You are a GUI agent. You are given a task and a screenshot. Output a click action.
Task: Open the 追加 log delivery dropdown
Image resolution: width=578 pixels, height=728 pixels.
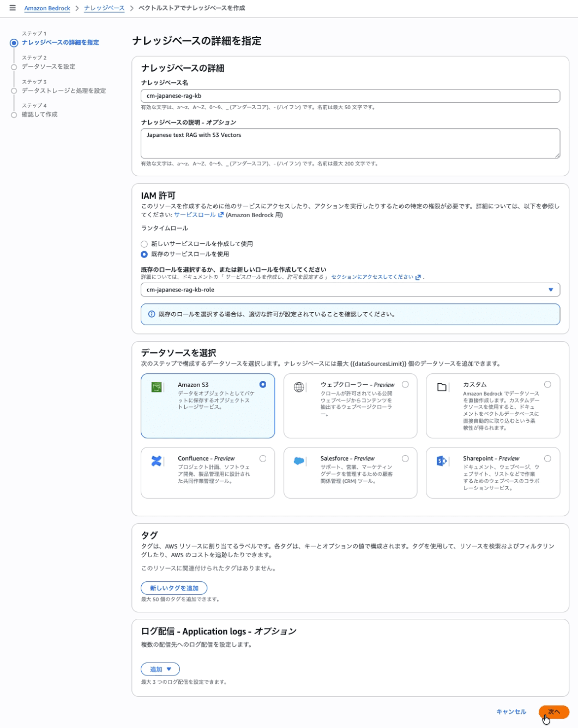[160, 669]
